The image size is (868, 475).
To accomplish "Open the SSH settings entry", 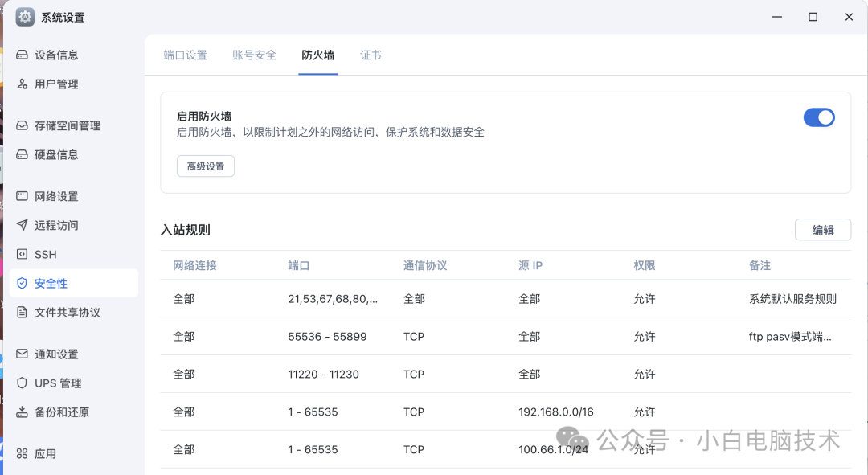I will (x=74, y=254).
